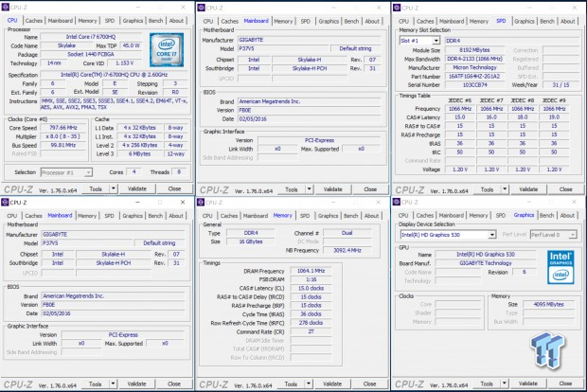The image size is (587, 392).
Task: Click the Serial Number value 103CCB74
Action: pyautogui.click(x=474, y=85)
